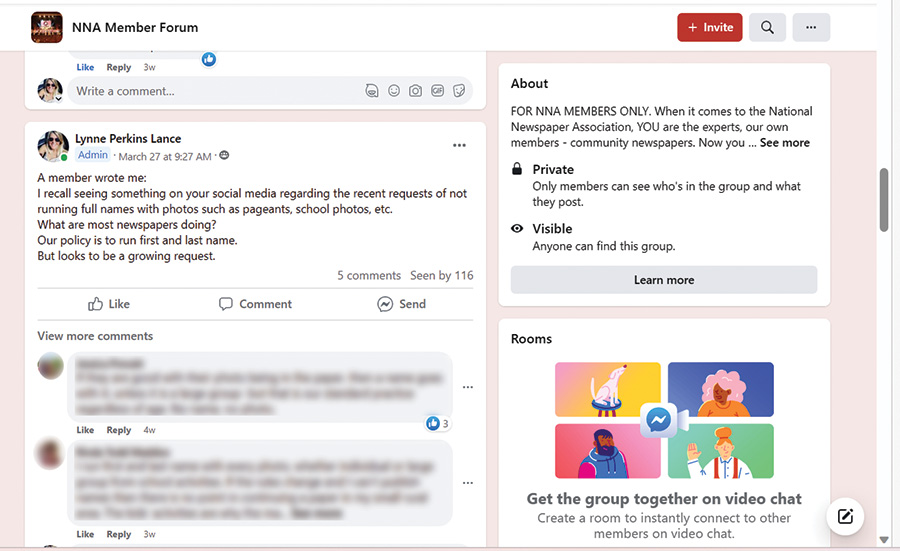Pick a sticker for the comment
This screenshot has width=900, height=551.
click(459, 91)
